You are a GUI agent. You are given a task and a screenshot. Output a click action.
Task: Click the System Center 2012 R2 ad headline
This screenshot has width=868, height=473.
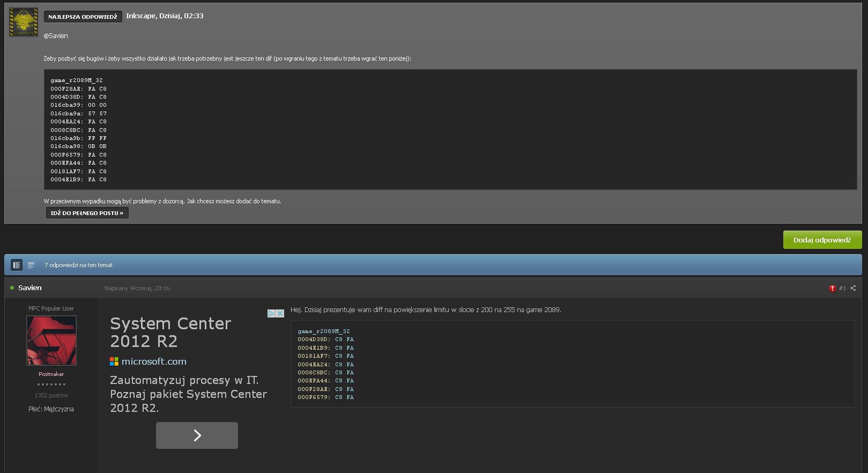click(x=170, y=332)
